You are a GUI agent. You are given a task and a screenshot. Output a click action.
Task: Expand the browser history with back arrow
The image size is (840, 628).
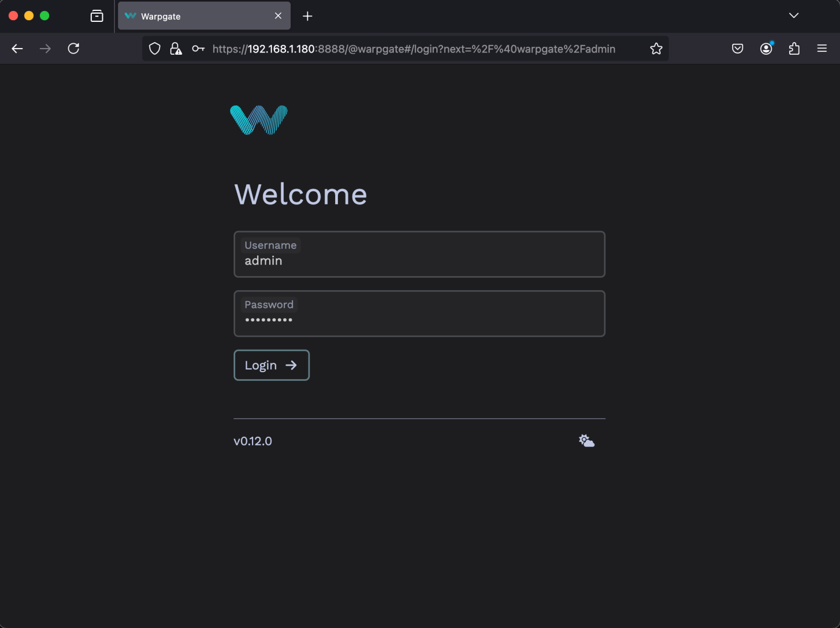tap(17, 49)
